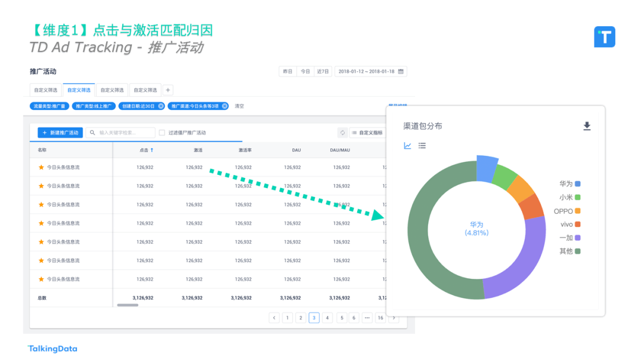Click the 新建推广活动 button

pyautogui.click(x=59, y=133)
